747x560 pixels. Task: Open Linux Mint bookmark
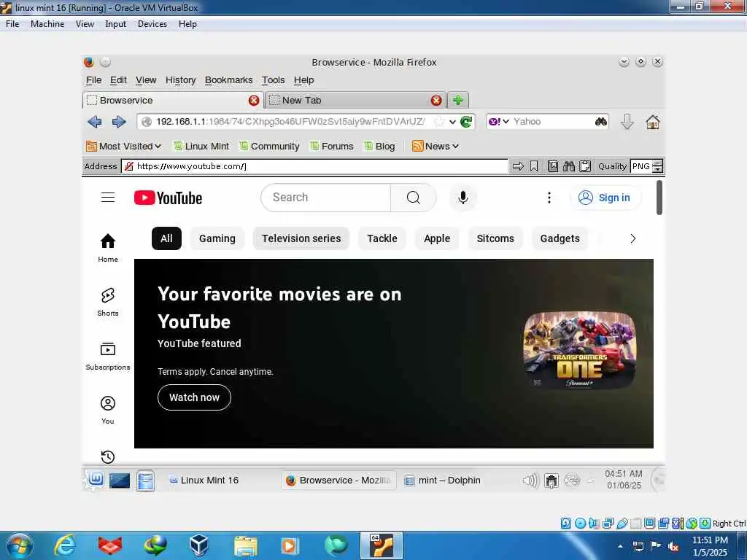(x=201, y=146)
